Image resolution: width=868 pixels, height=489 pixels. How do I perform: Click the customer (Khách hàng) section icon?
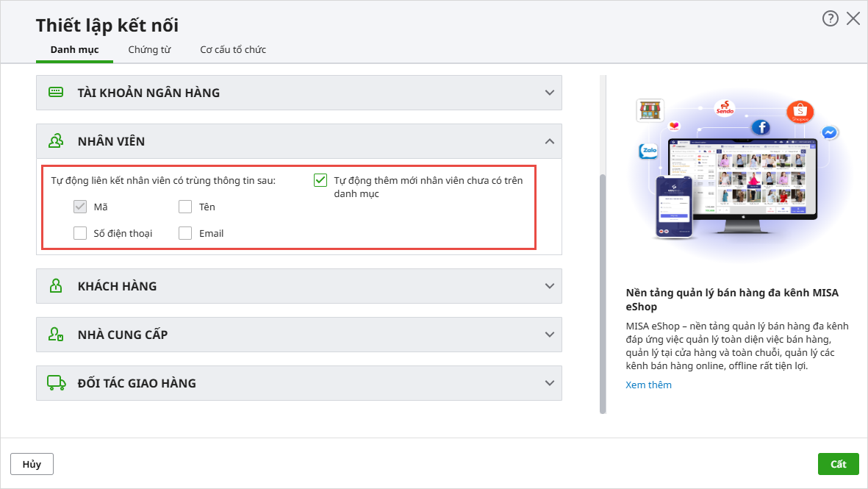click(x=56, y=286)
